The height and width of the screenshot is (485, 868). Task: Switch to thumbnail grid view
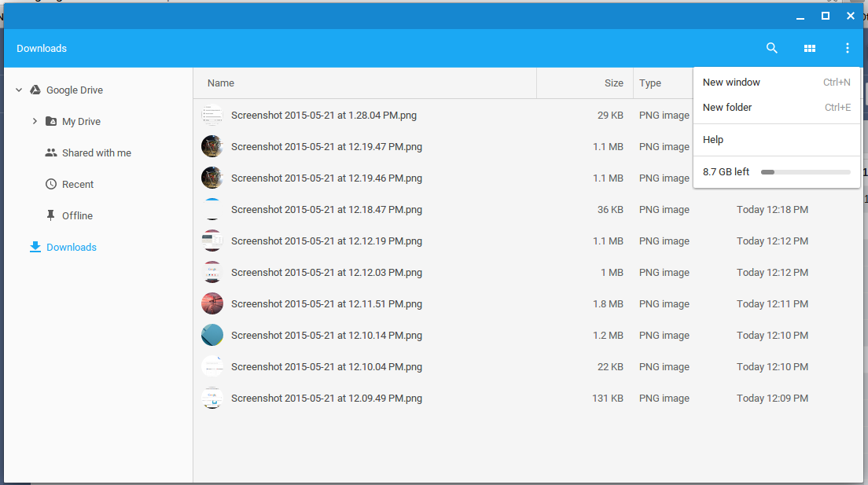pyautogui.click(x=809, y=49)
